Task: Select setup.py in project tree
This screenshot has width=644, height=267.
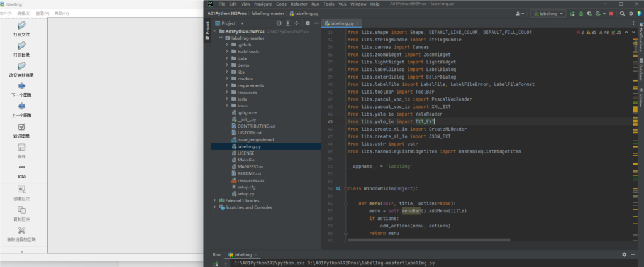Action: 246,193
